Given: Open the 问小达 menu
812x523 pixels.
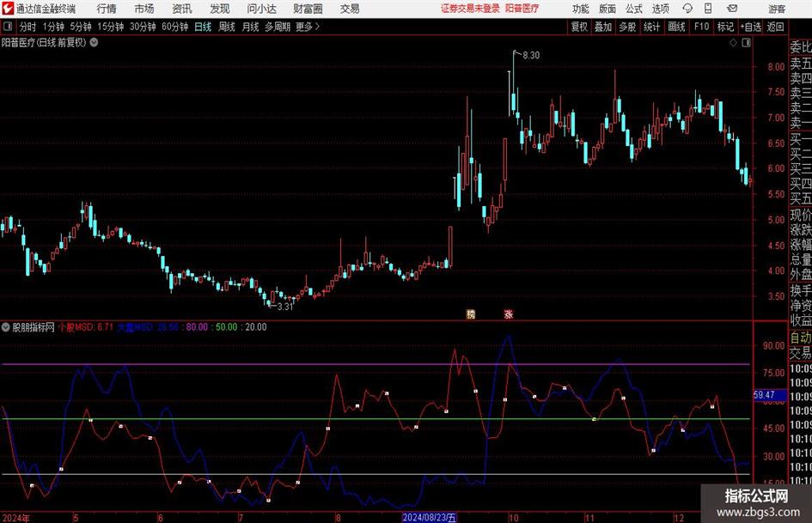Looking at the screenshot, I should (x=261, y=9).
